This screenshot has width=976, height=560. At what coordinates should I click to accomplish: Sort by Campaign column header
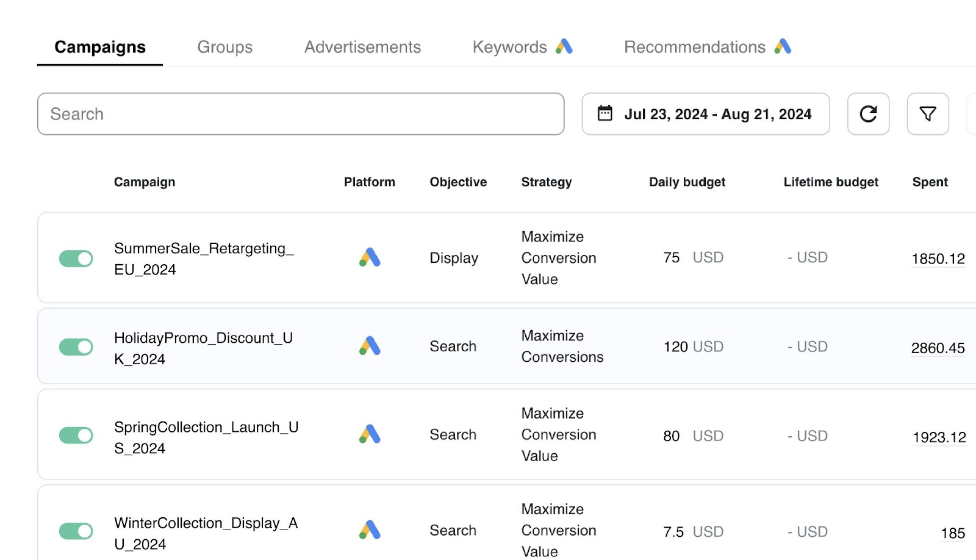point(145,182)
